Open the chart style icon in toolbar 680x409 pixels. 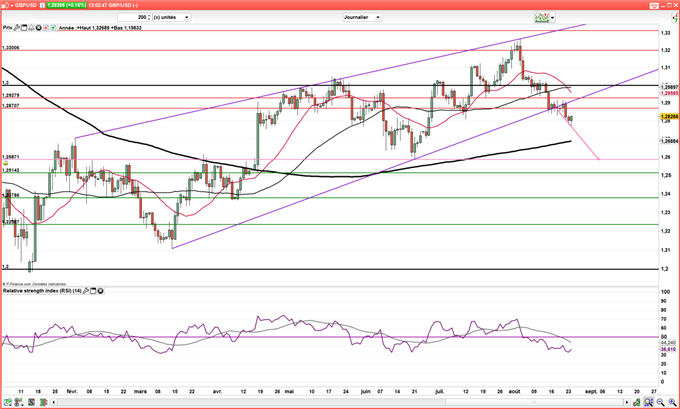[542, 17]
